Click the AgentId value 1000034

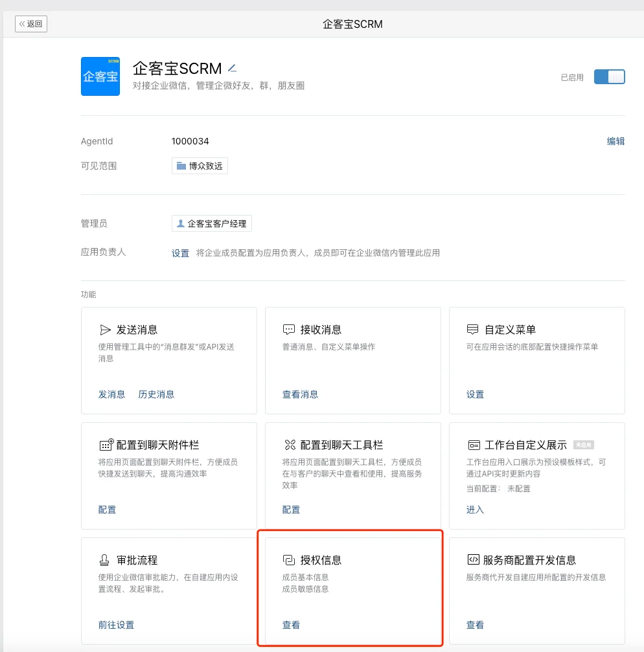(190, 141)
